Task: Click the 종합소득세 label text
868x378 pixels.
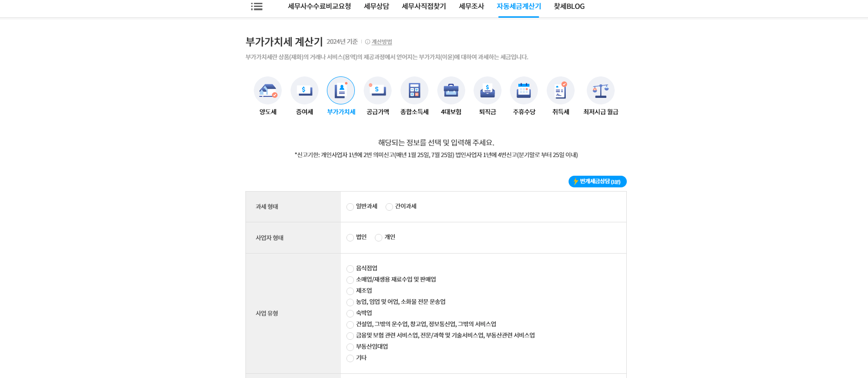Action: pyautogui.click(x=414, y=112)
